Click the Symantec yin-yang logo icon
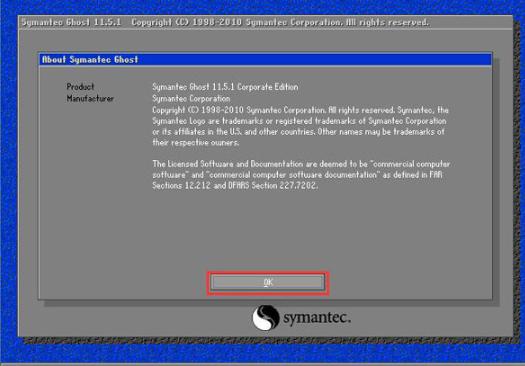 pyautogui.click(x=266, y=317)
